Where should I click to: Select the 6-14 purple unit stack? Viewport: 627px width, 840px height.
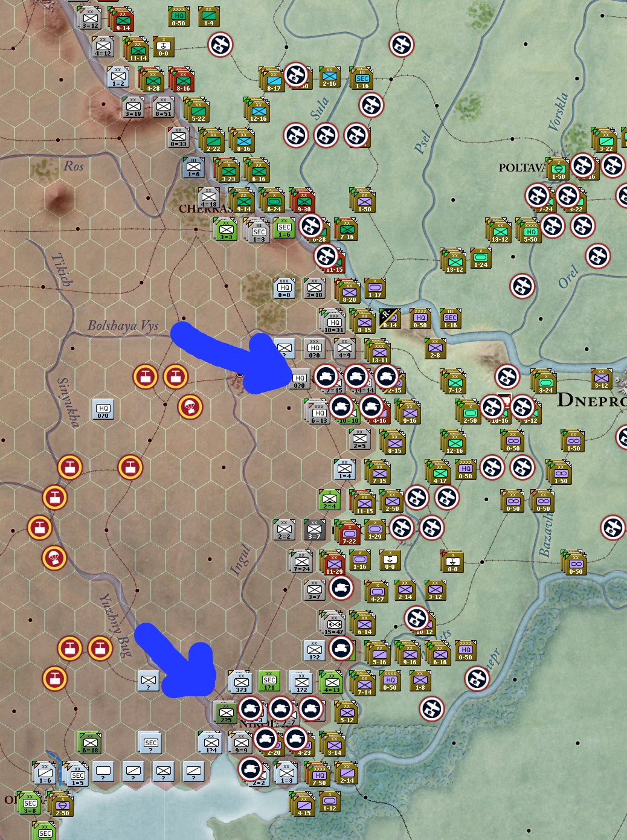[364, 624]
